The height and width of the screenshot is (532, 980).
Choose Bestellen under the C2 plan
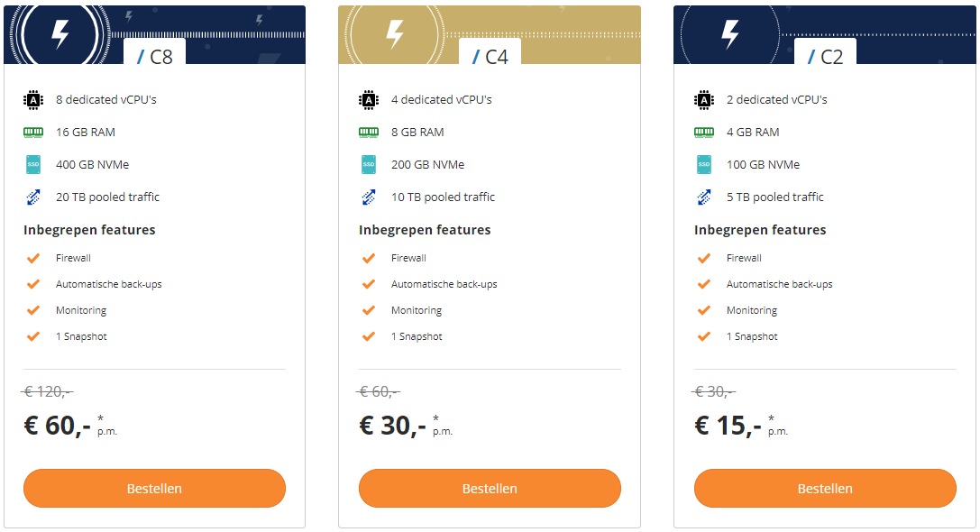pos(825,489)
